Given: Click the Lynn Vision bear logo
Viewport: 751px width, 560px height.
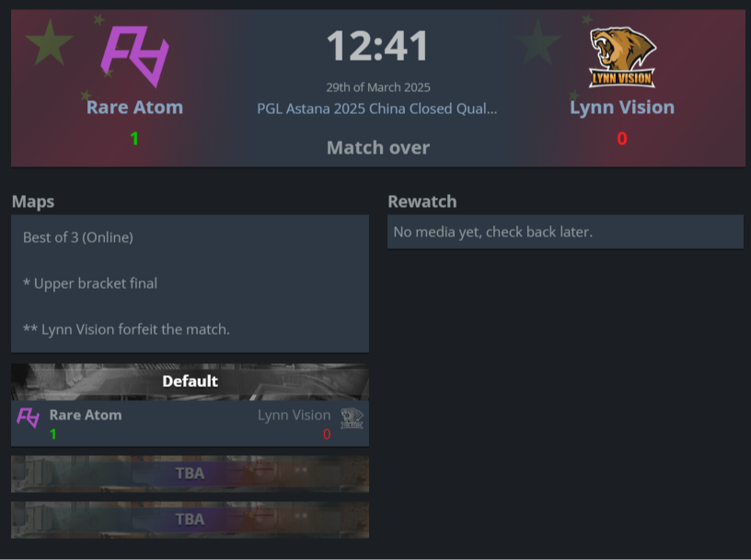Looking at the screenshot, I should (622, 57).
